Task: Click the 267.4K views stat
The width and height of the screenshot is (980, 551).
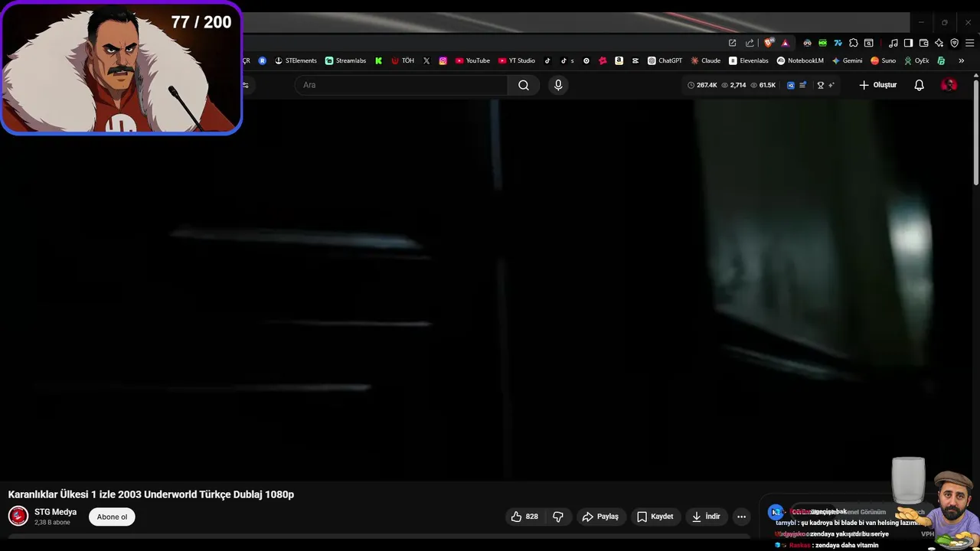Action: tap(702, 85)
